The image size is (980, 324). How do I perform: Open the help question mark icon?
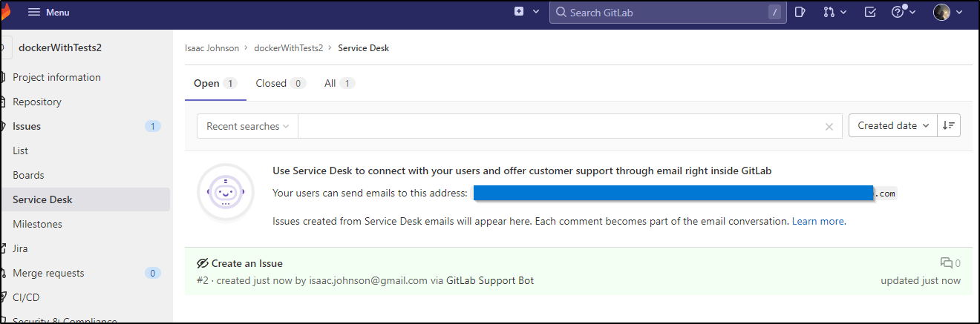898,12
